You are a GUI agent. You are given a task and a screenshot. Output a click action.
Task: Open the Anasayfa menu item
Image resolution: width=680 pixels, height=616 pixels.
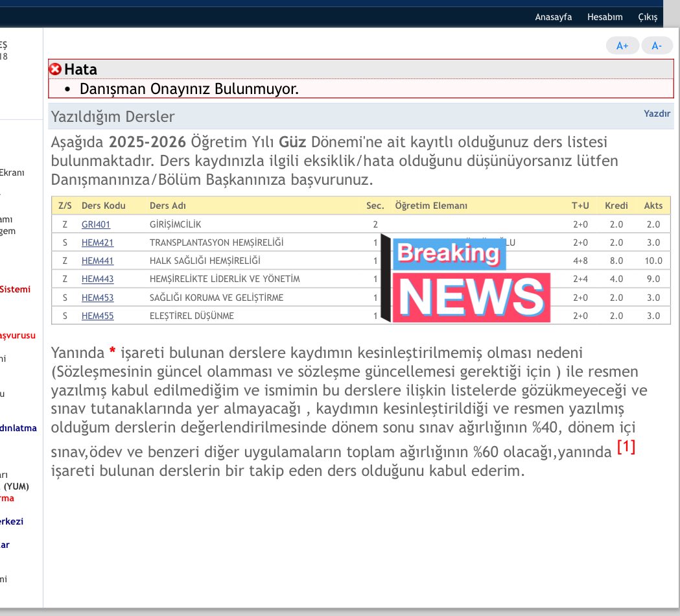(553, 17)
